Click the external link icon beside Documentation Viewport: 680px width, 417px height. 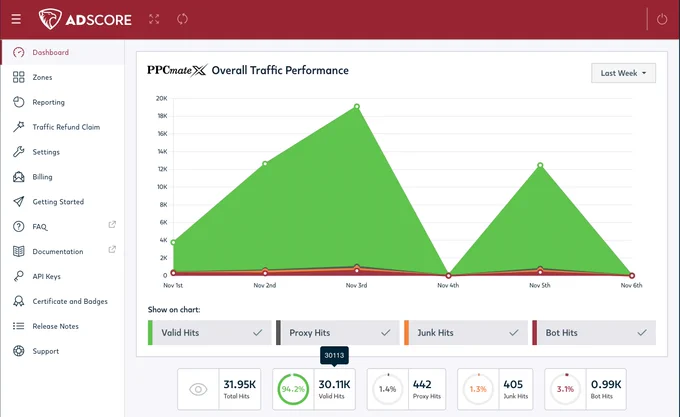click(112, 249)
